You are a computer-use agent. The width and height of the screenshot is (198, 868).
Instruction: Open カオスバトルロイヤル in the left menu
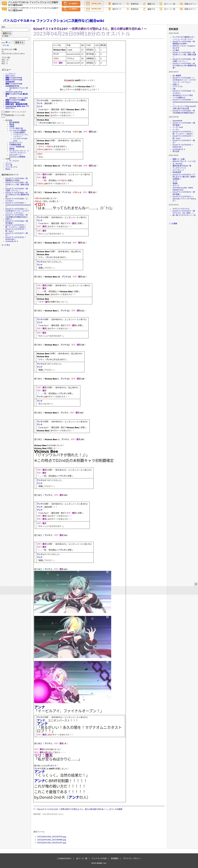14,92
